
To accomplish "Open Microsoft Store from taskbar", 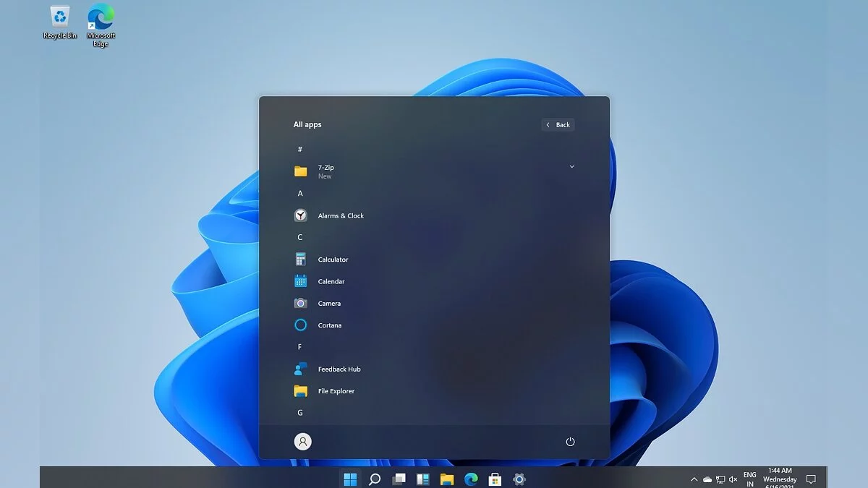I will click(495, 479).
